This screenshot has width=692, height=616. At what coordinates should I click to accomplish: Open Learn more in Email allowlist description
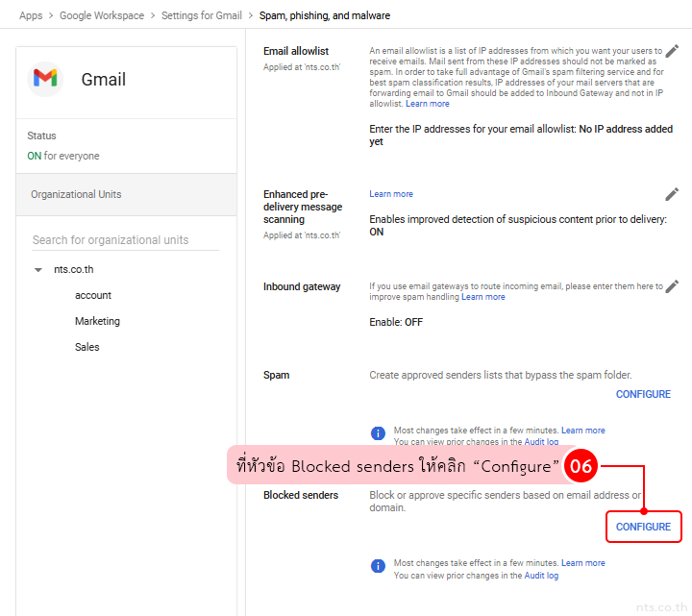pyautogui.click(x=427, y=104)
